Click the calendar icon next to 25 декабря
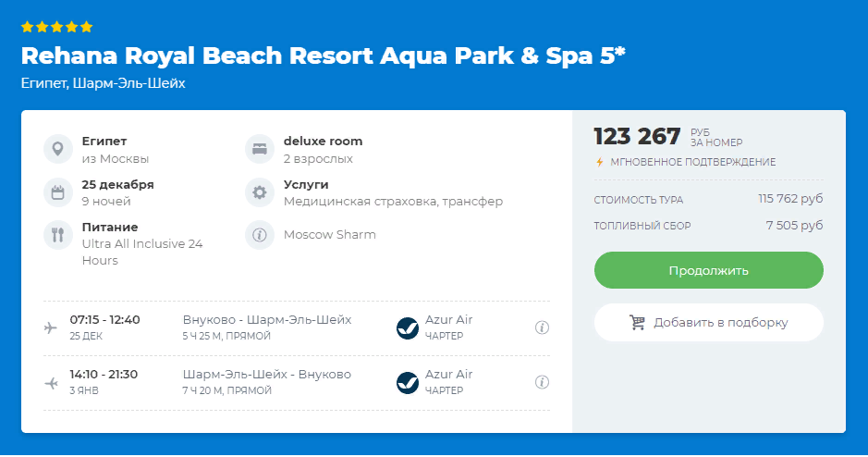 pyautogui.click(x=57, y=192)
